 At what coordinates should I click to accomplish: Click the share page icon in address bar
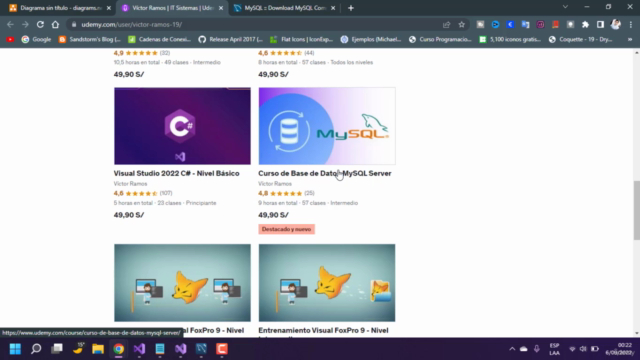[447, 24]
